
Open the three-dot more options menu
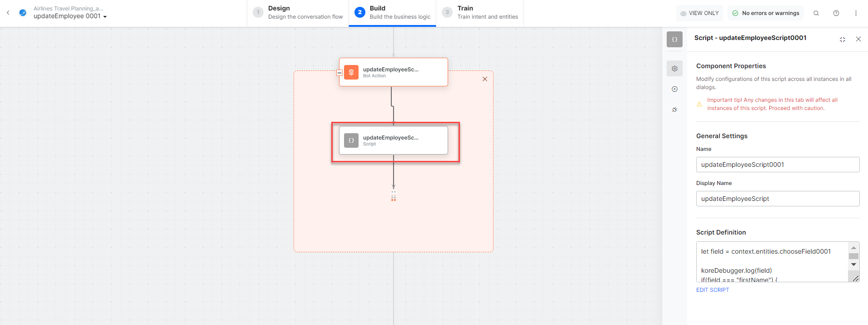[856, 13]
